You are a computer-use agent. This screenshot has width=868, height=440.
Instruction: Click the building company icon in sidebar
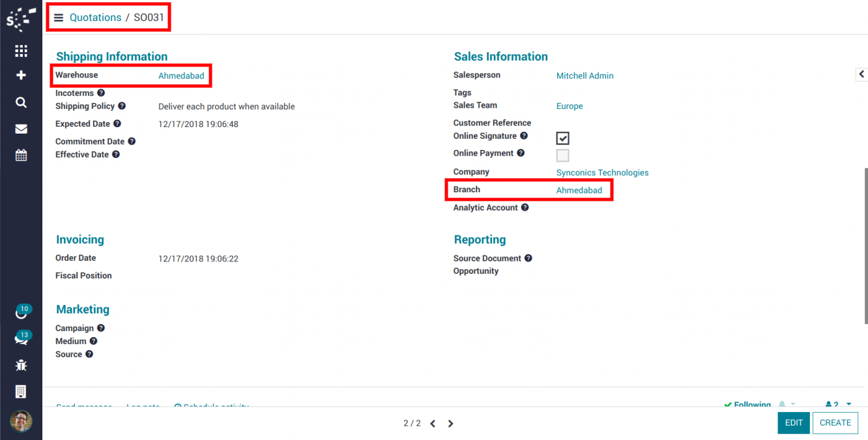pos(21,391)
